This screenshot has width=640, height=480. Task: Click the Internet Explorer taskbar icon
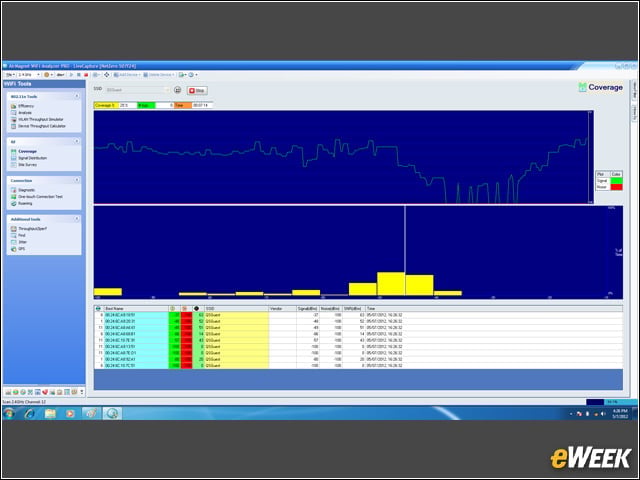(x=29, y=413)
